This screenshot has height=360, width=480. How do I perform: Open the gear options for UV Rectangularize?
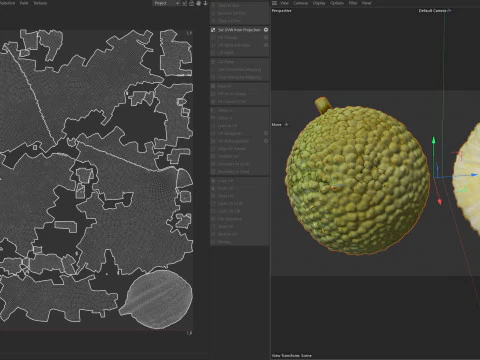266,141
